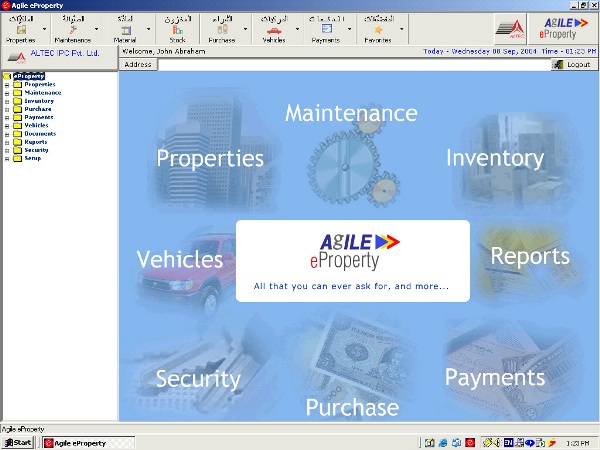Click the red app icon in the title bar
This screenshot has width=600, height=450.
[x=6, y=5]
